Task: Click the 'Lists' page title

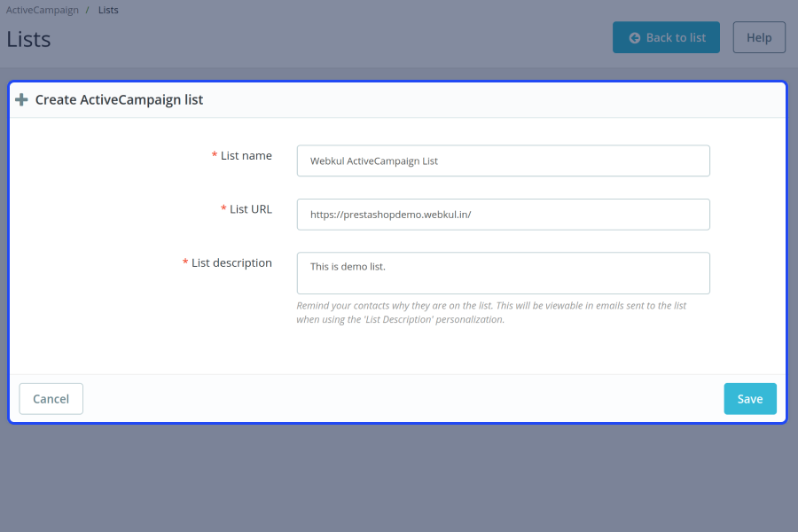Action: [28, 39]
